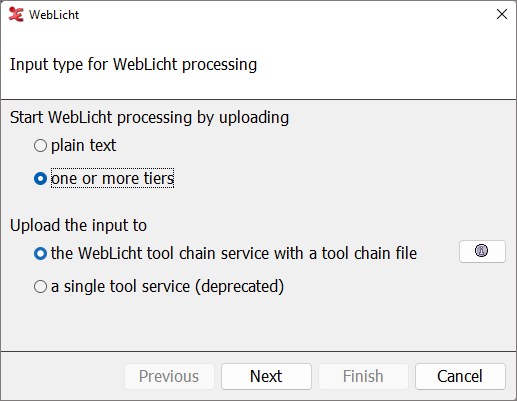Click the WebLicht title text in title bar
The image size is (517, 401).
54,15
